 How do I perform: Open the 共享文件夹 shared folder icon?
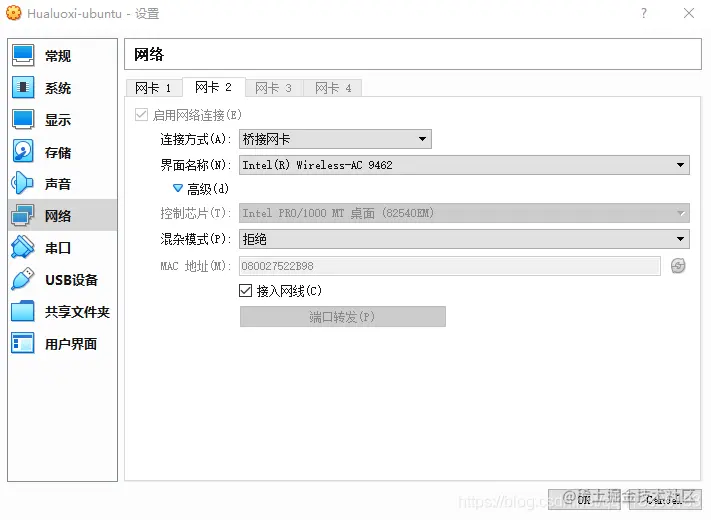pyautogui.click(x=23, y=311)
